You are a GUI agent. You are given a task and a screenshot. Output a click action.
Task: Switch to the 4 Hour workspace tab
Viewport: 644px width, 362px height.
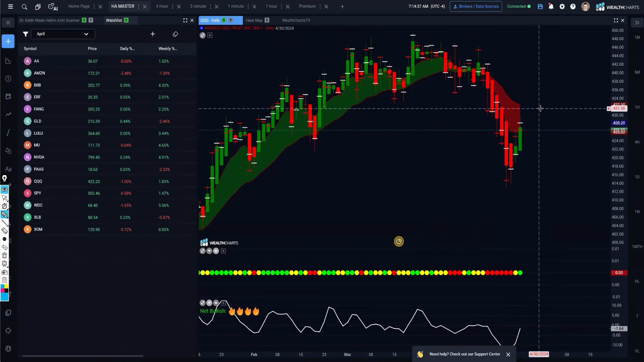pyautogui.click(x=162, y=6)
